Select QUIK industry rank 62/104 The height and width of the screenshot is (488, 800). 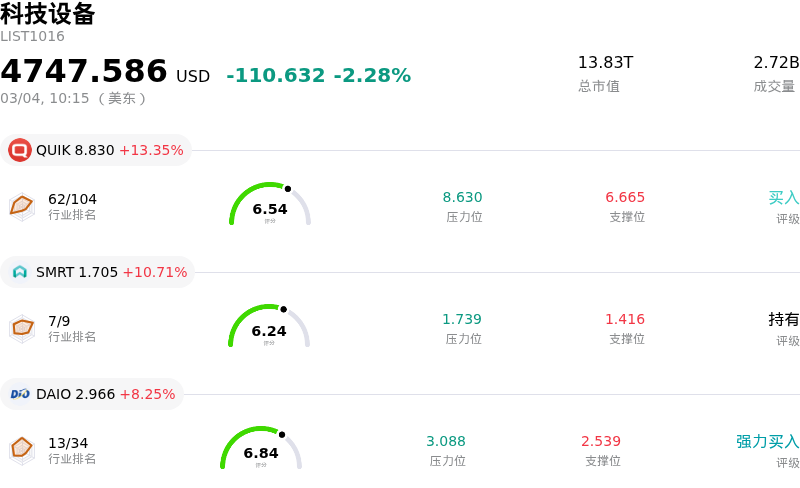click(x=72, y=199)
